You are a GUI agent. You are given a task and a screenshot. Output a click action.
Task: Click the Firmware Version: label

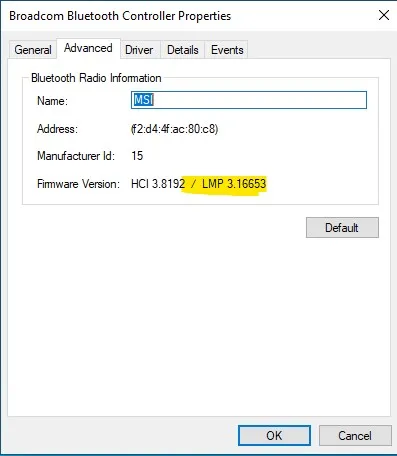tap(78, 184)
